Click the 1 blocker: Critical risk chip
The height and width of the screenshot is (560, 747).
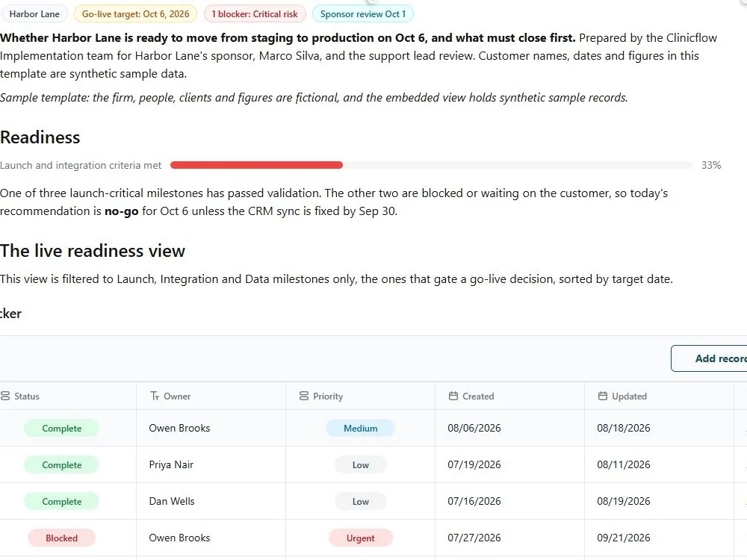(255, 13)
